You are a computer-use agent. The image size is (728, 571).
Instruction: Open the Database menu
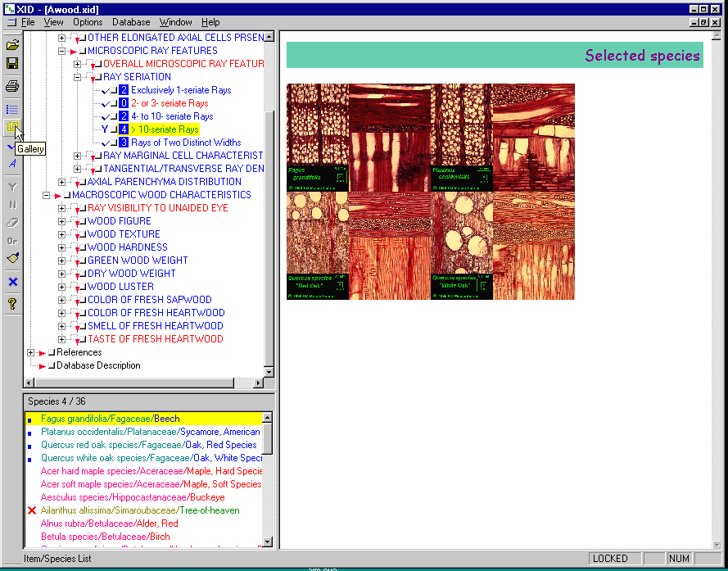pos(131,22)
